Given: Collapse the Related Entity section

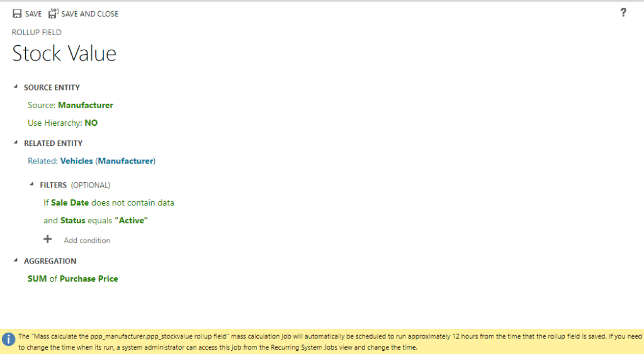Looking at the screenshot, I should 16,143.
